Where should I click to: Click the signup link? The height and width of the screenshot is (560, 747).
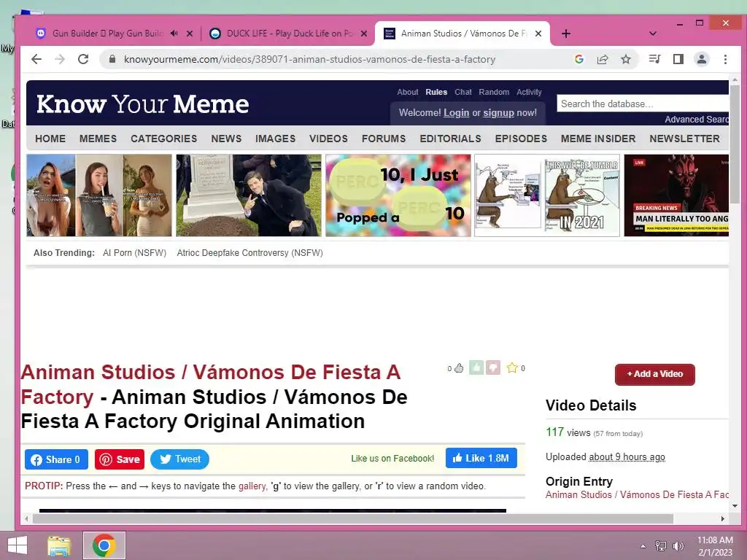click(498, 113)
